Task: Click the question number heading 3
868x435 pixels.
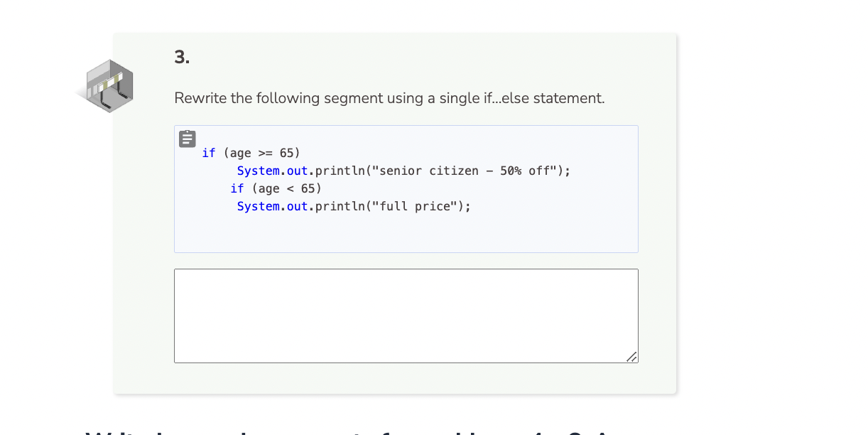Action: [x=180, y=57]
